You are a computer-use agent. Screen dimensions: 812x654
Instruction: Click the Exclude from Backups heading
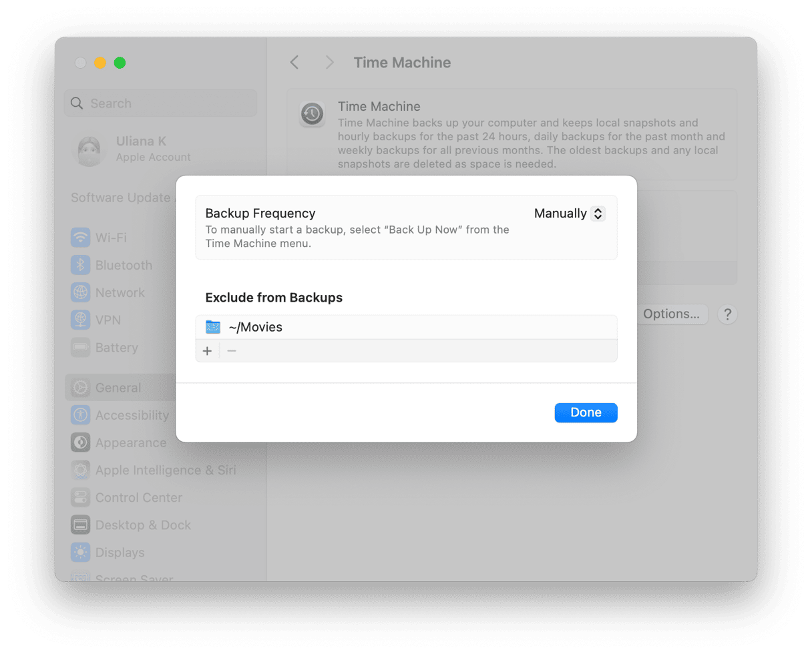pos(274,298)
